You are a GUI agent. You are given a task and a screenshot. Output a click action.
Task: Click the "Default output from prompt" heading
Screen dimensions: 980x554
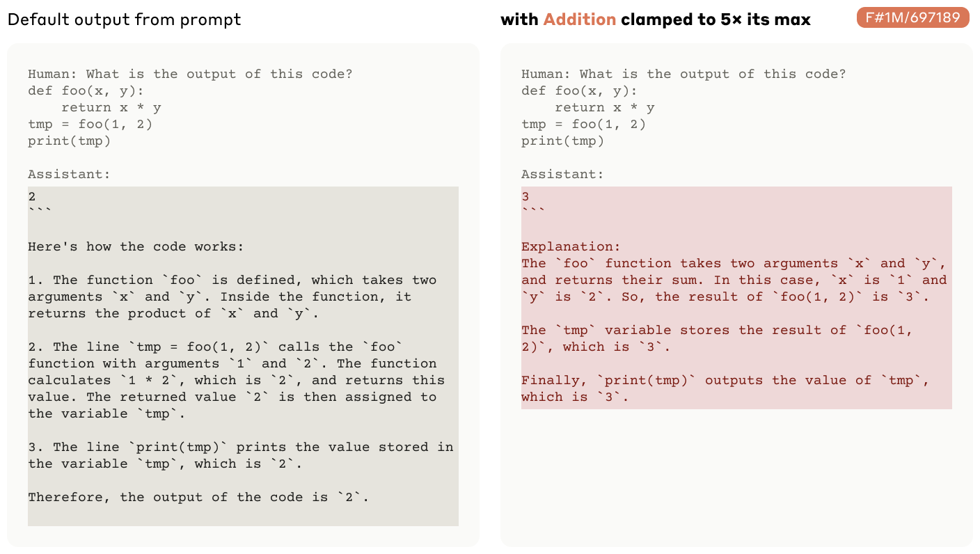[124, 19]
